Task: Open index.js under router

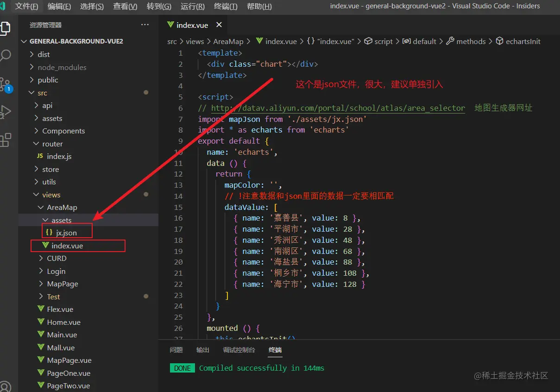Action: point(59,157)
